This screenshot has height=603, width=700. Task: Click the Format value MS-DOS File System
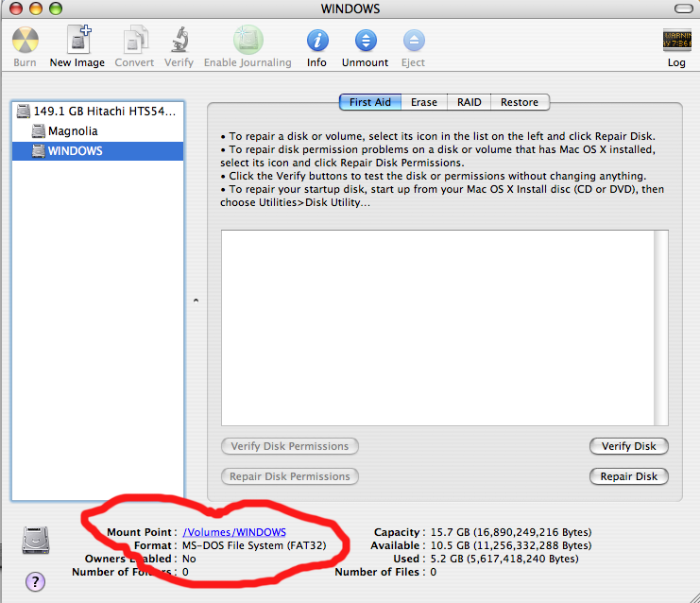254,546
